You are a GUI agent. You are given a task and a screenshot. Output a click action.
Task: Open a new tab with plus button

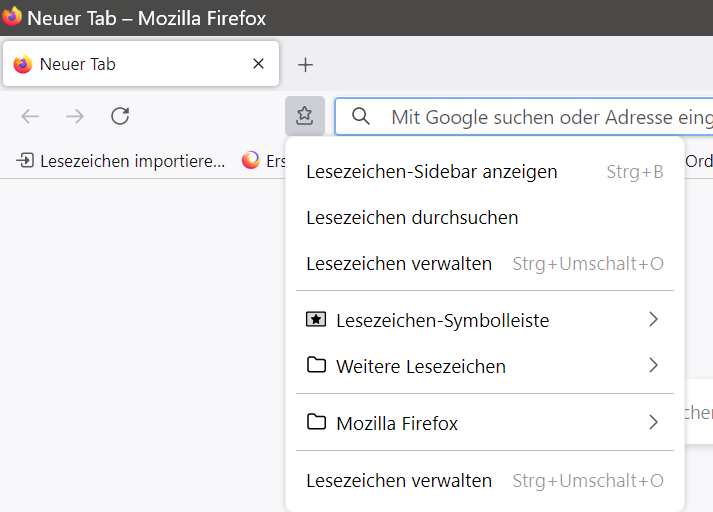pos(306,65)
